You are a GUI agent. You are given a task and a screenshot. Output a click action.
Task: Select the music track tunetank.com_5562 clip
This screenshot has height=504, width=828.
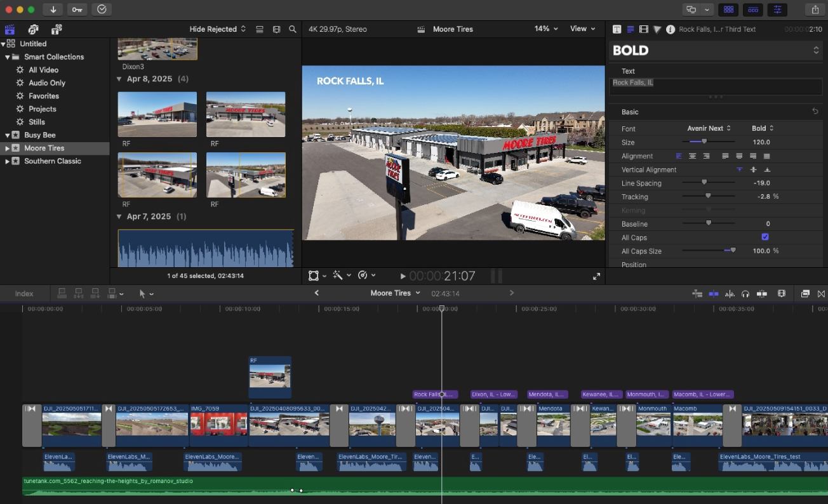coord(425,486)
